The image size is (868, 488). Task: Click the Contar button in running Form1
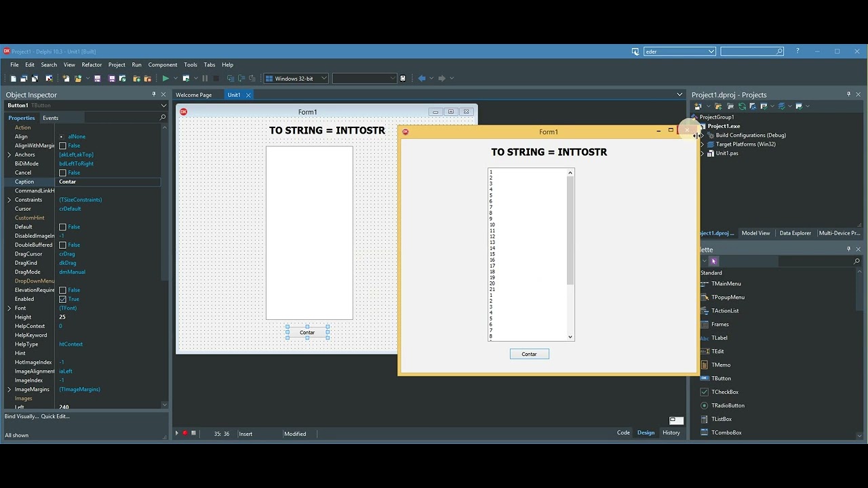(529, 354)
